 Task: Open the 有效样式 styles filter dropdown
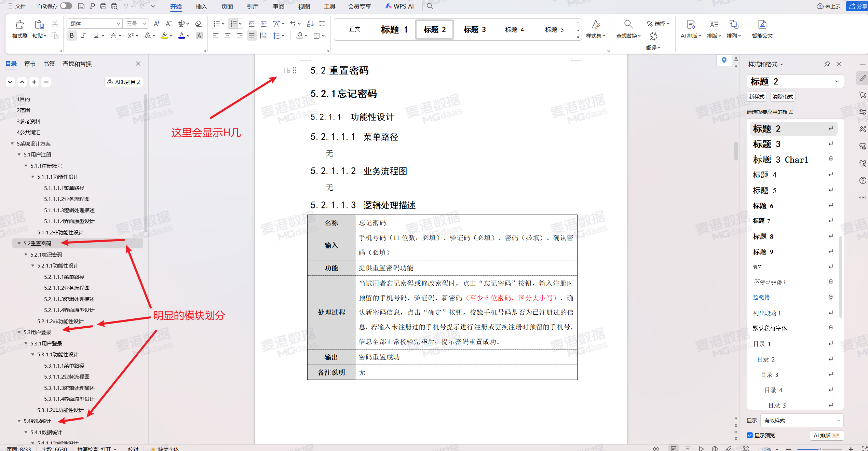[x=801, y=420]
